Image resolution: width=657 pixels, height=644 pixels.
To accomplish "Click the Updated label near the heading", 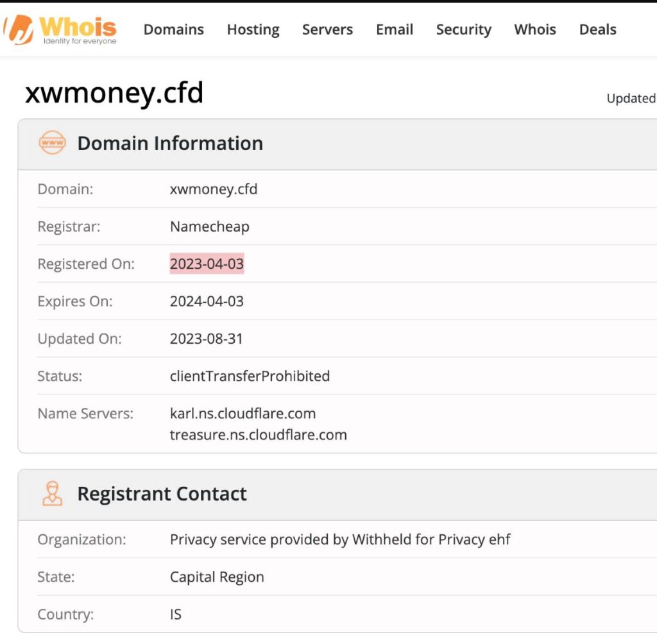I will 631,99.
